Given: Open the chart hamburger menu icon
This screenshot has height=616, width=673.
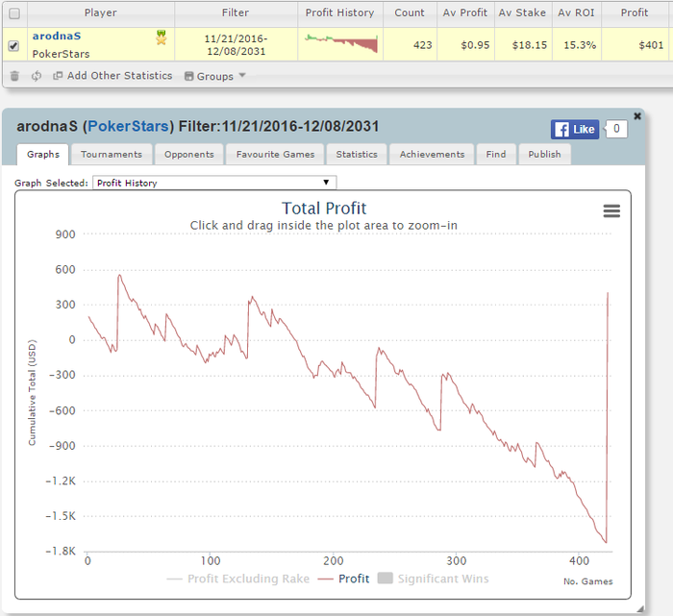Looking at the screenshot, I should (x=611, y=210).
